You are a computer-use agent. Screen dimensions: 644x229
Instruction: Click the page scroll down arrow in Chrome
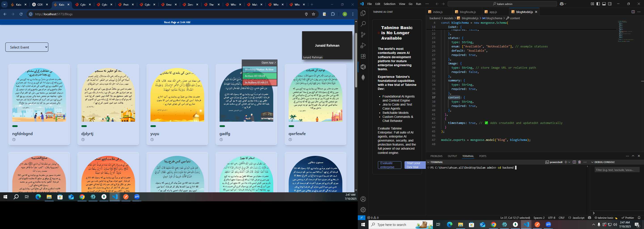(356, 190)
